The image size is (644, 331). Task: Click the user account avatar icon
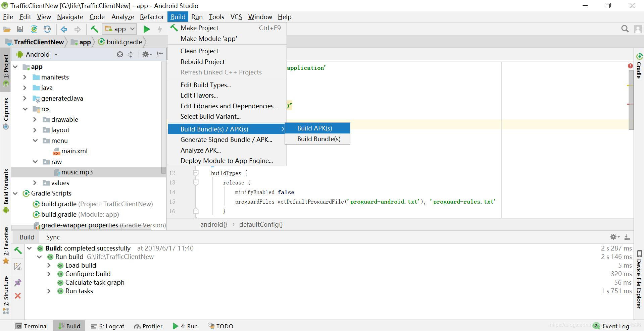638,29
